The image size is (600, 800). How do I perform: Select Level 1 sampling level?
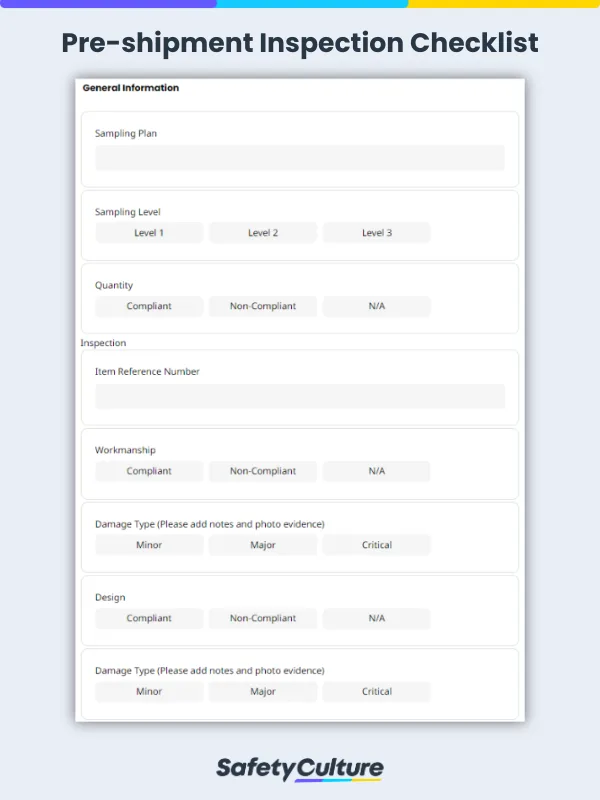(x=148, y=232)
